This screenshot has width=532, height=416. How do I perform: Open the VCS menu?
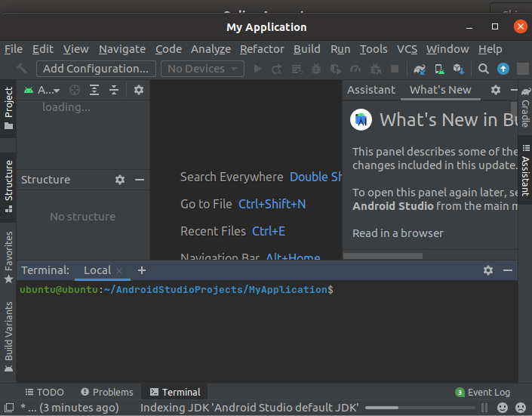point(407,49)
